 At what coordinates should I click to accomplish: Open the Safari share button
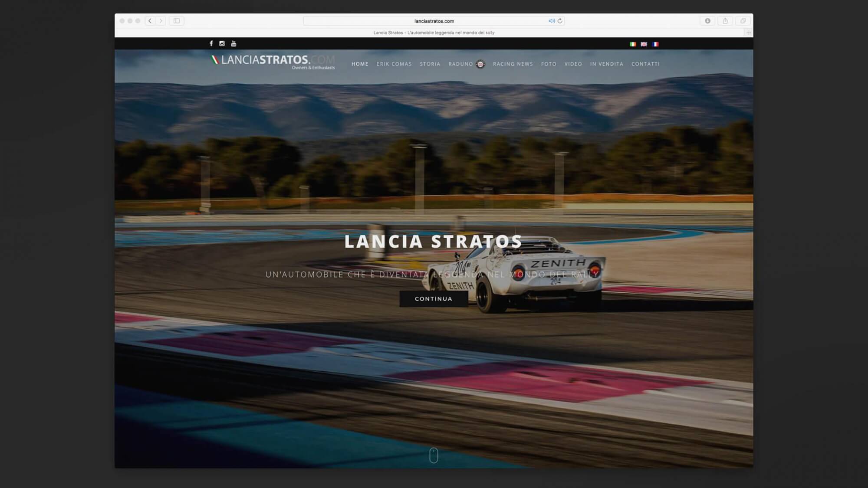click(x=725, y=21)
